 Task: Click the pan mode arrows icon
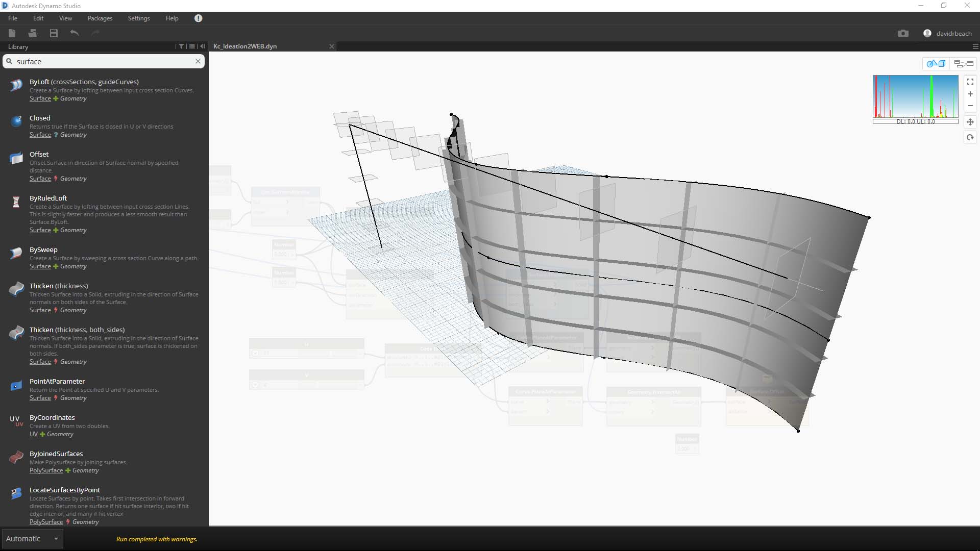(970, 122)
